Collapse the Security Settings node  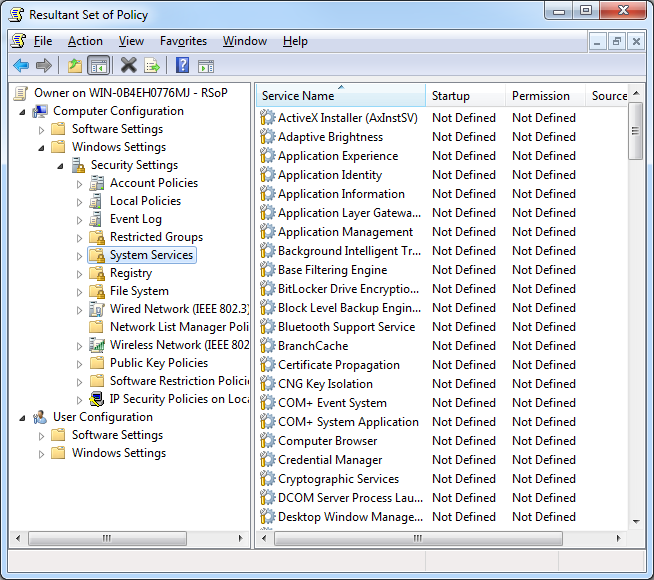tap(60, 166)
